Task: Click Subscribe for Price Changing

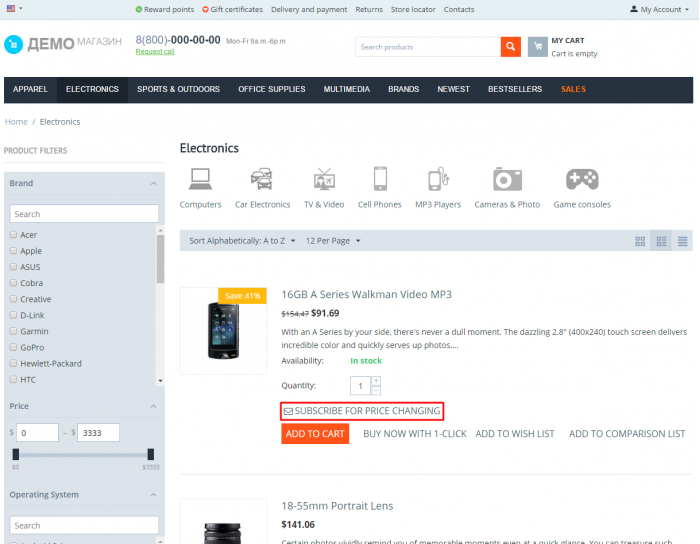Action: [362, 411]
